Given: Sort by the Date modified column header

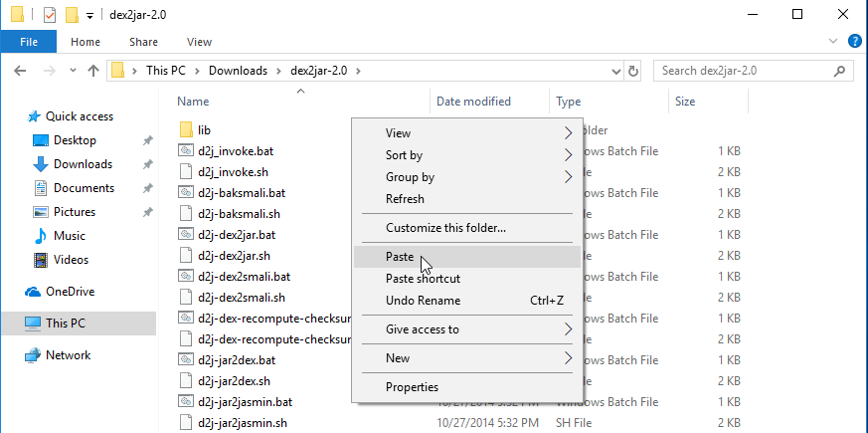Looking at the screenshot, I should 473,102.
